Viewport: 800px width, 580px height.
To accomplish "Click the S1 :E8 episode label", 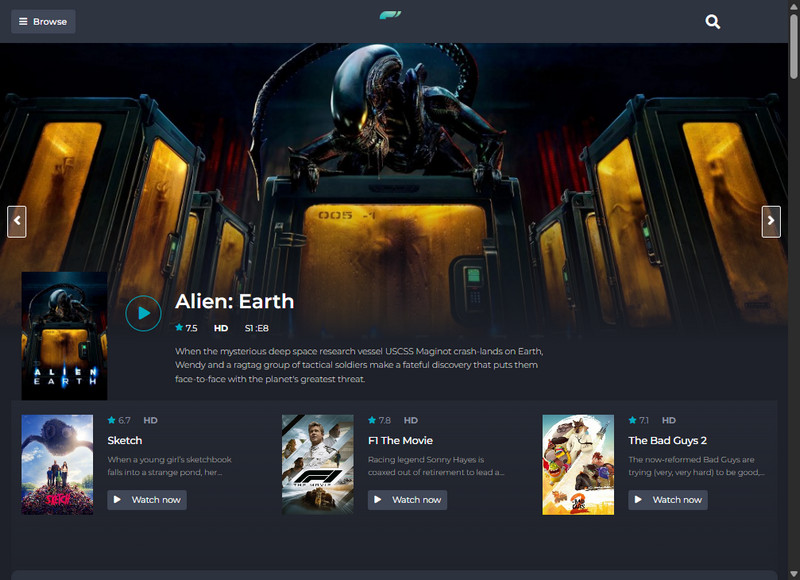I will (x=257, y=328).
